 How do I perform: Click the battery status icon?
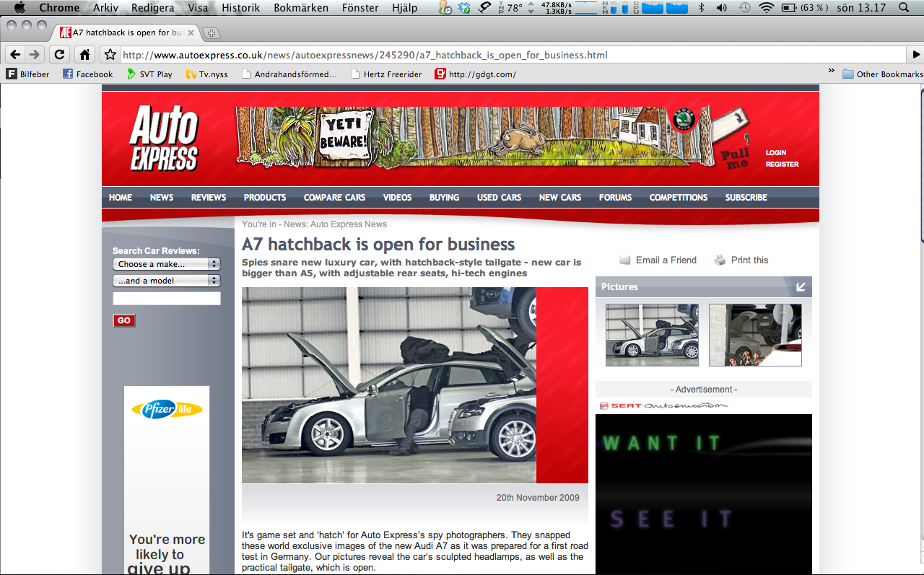pyautogui.click(x=789, y=8)
